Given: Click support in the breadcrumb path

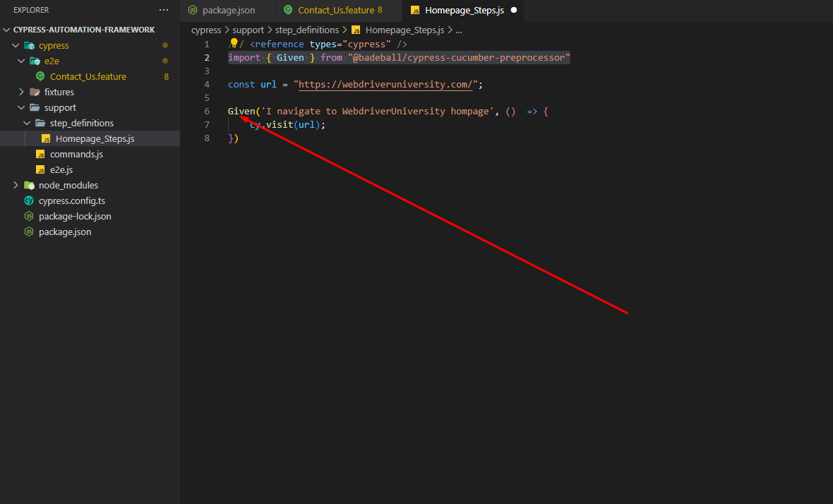Looking at the screenshot, I should [x=248, y=30].
